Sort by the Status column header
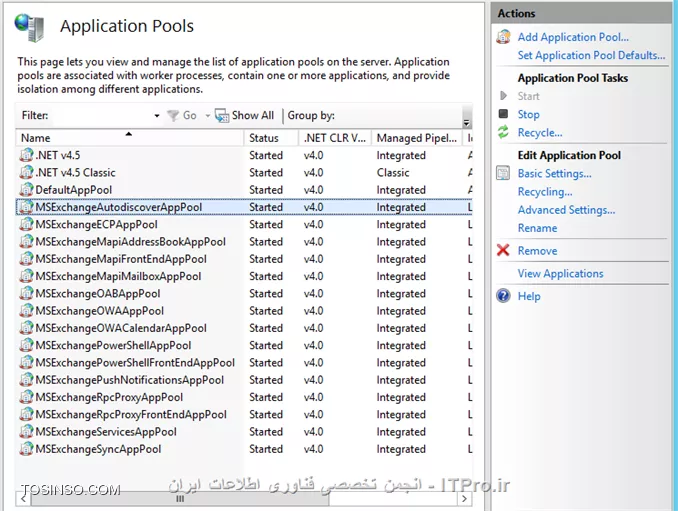This screenshot has width=678, height=511. click(271, 138)
